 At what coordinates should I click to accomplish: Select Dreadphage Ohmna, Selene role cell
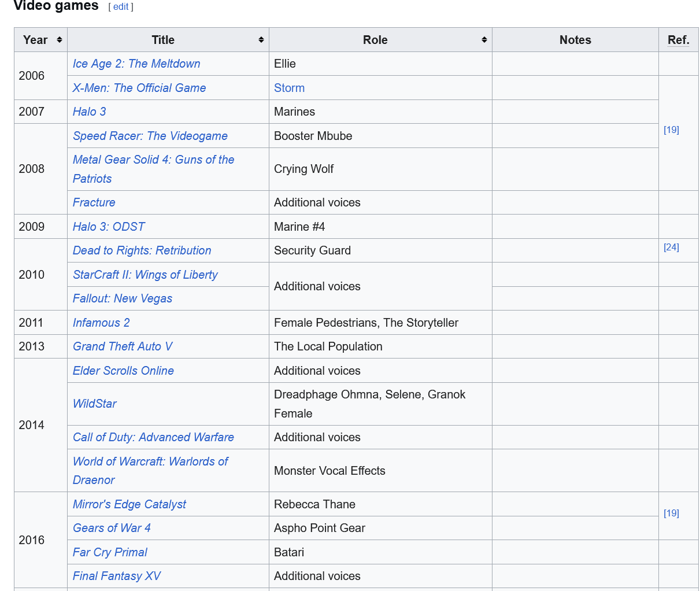380,404
